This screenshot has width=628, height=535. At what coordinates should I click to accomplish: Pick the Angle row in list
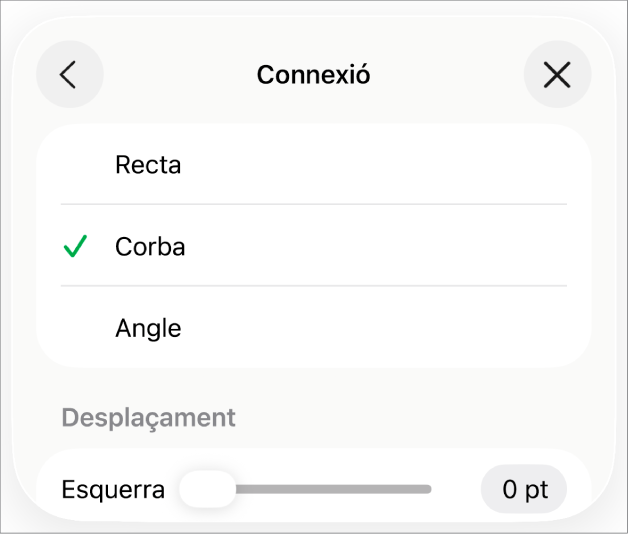click(314, 328)
